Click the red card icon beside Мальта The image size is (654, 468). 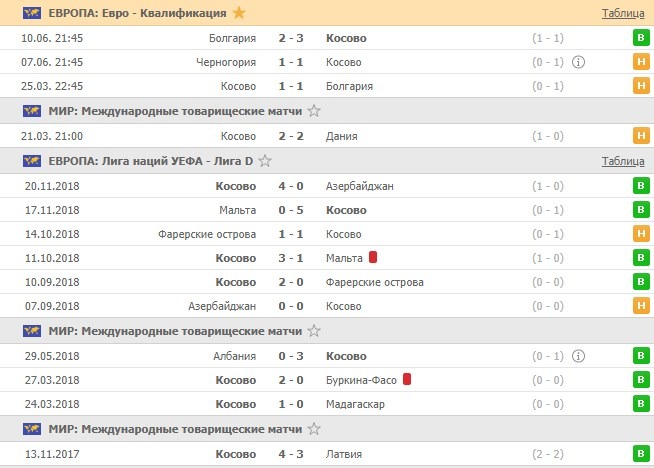(x=372, y=257)
